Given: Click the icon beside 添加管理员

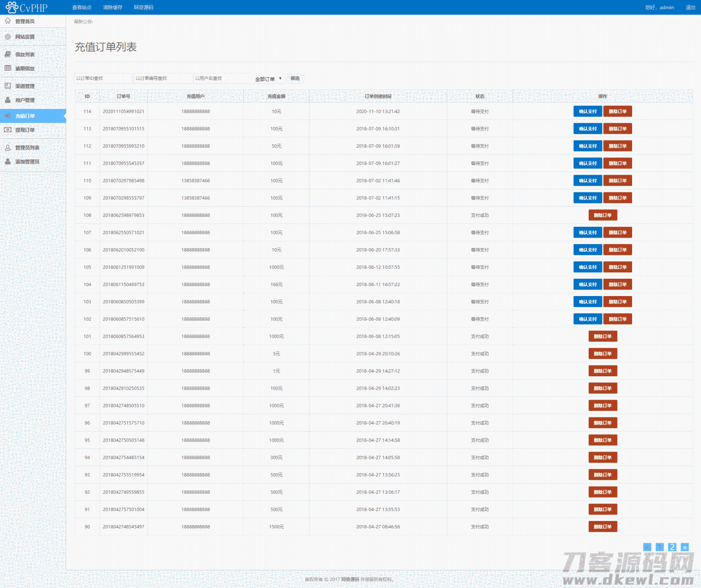Looking at the screenshot, I should coord(8,161).
